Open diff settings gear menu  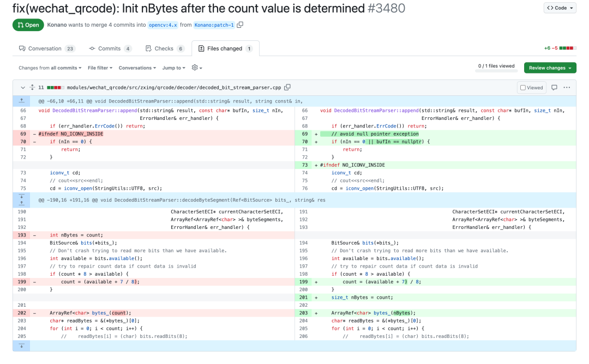(x=197, y=68)
